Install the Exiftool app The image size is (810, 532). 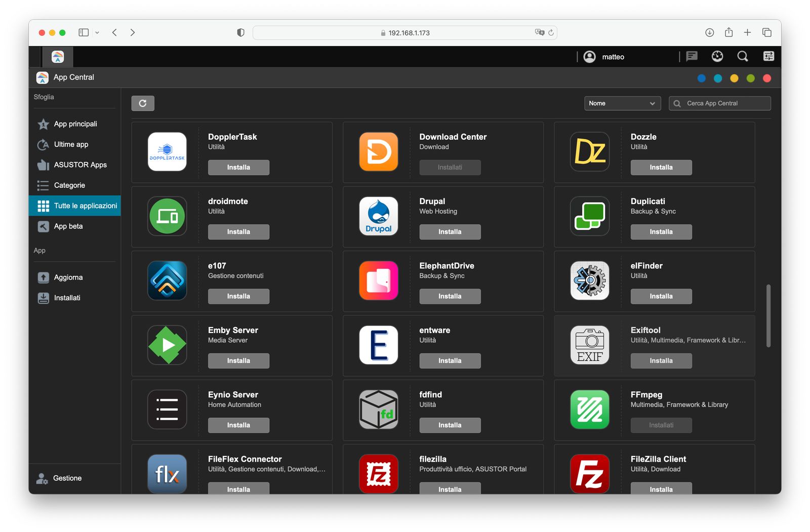[661, 361]
